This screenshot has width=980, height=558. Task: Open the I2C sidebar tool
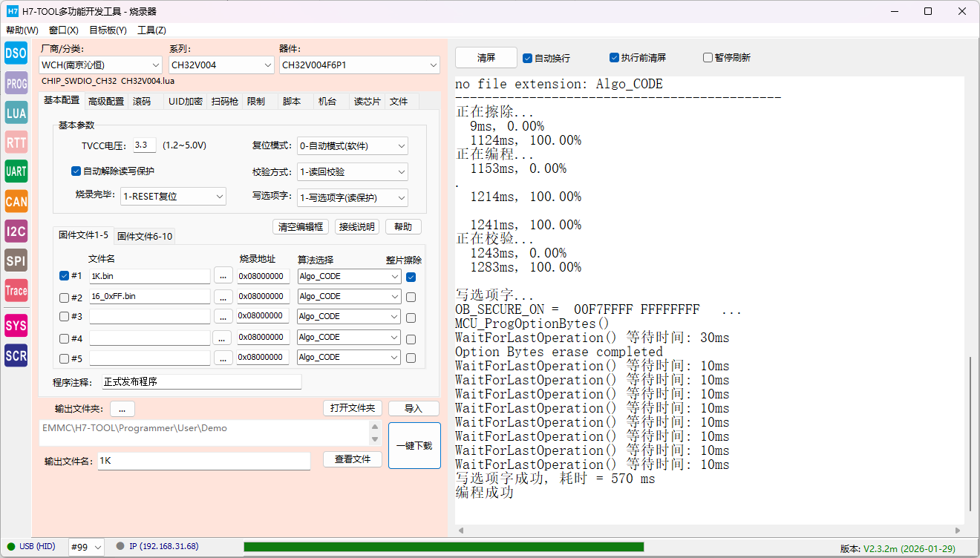click(x=16, y=231)
